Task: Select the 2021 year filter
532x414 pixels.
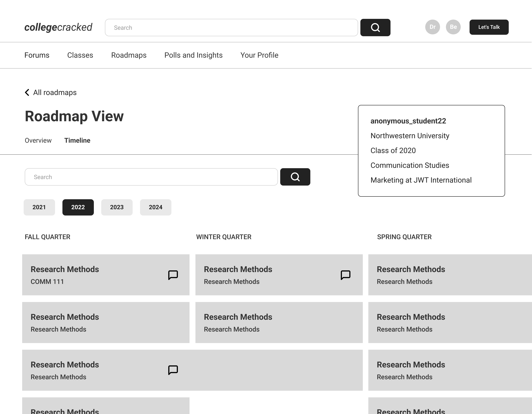Action: (39, 207)
